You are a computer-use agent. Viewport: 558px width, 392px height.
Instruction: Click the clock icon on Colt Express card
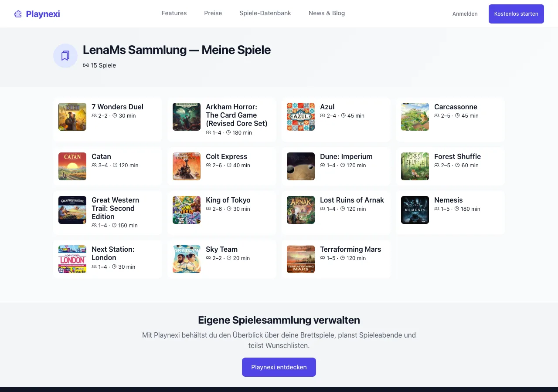coord(229,165)
